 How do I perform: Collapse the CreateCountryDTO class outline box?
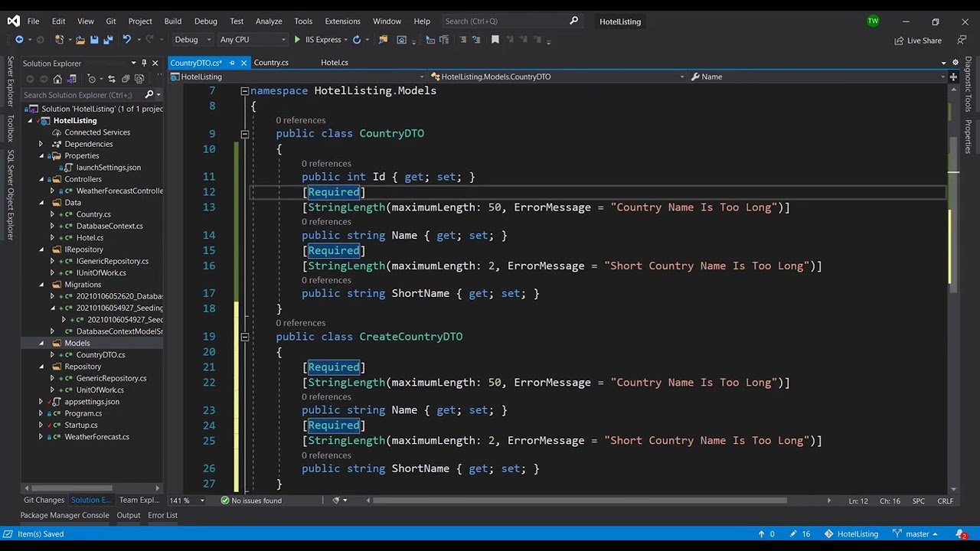coord(245,337)
